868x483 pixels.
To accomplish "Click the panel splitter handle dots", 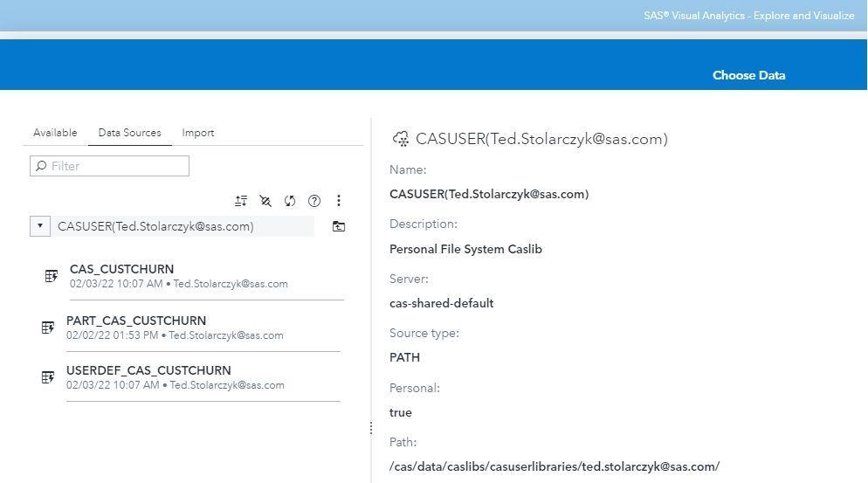I will [371, 428].
